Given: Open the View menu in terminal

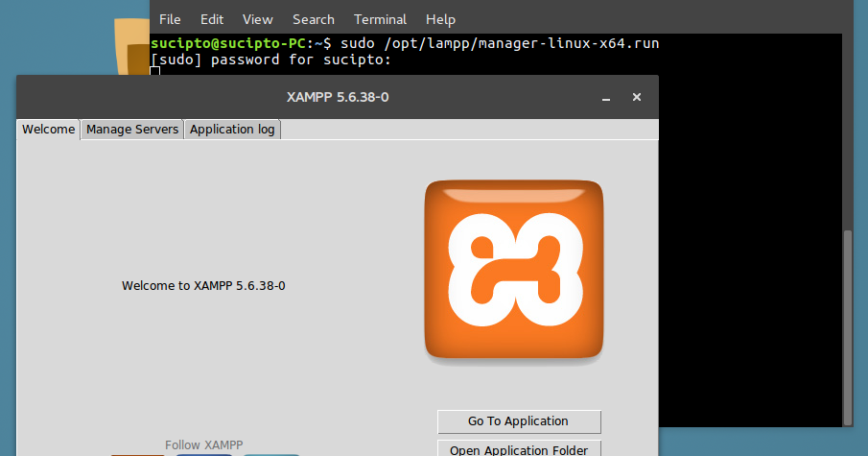Looking at the screenshot, I should tap(257, 19).
